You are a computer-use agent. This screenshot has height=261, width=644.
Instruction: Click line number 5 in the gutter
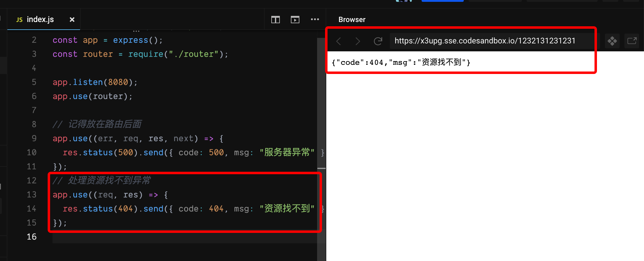34,82
